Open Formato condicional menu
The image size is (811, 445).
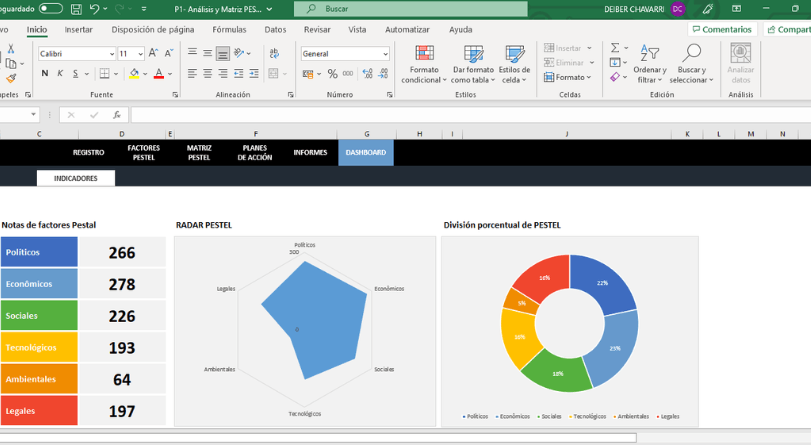point(424,64)
